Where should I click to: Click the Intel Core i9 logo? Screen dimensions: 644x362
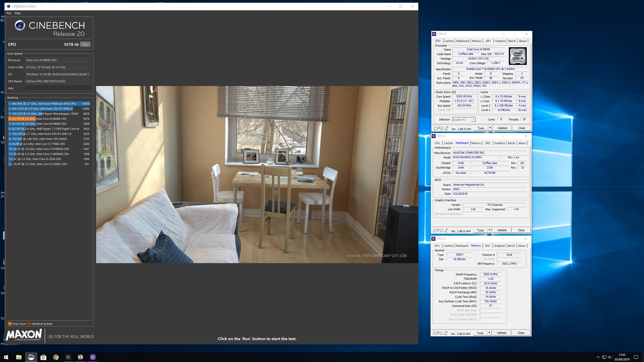tap(518, 56)
